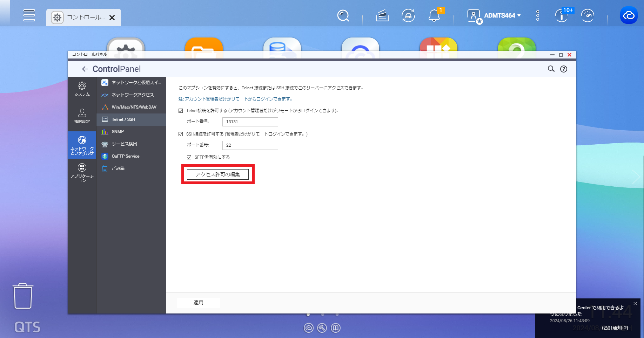644x338 pixels.
Task: Click bottom dock feedback round icon
Action: pos(336,328)
